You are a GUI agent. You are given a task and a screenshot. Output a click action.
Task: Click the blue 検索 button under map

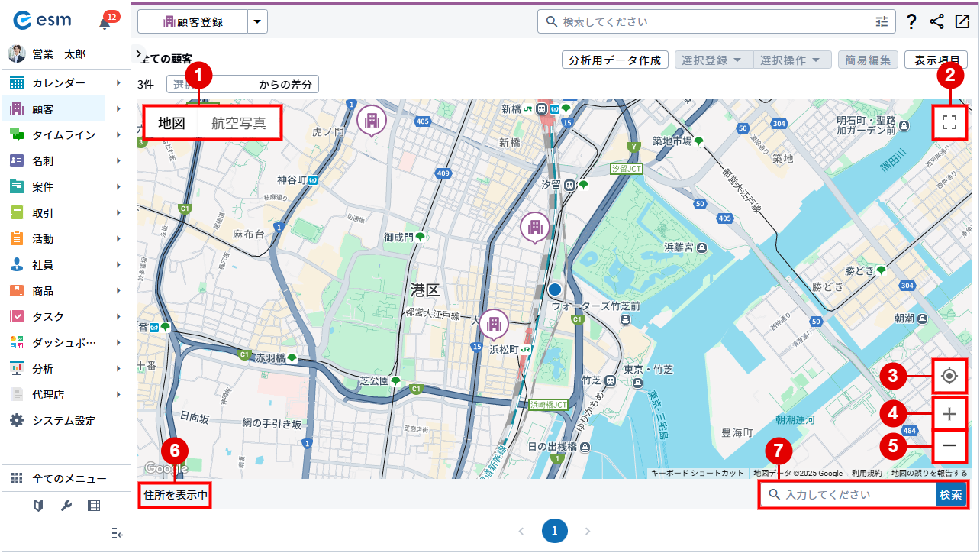[950, 495]
